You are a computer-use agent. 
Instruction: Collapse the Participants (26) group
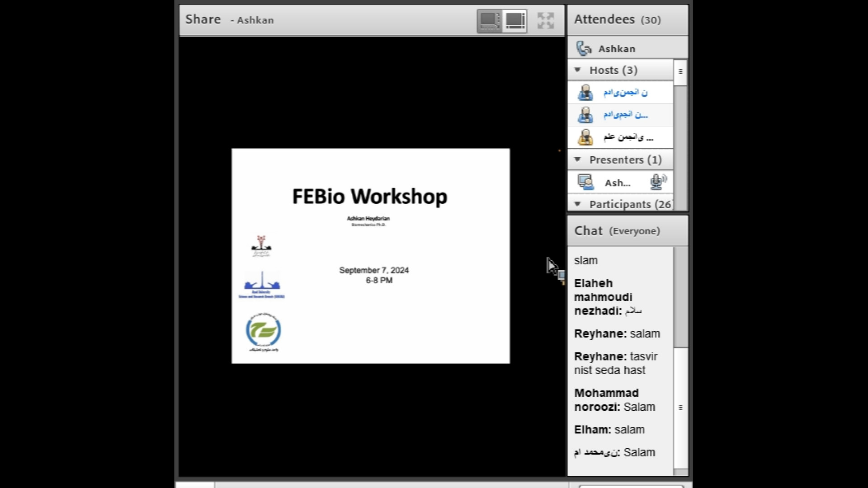[577, 204]
